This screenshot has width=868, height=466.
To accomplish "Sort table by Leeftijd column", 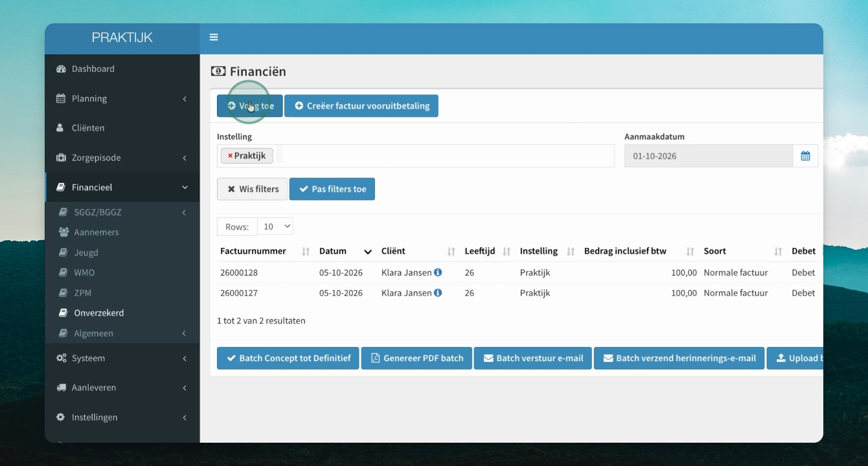I will (507, 251).
